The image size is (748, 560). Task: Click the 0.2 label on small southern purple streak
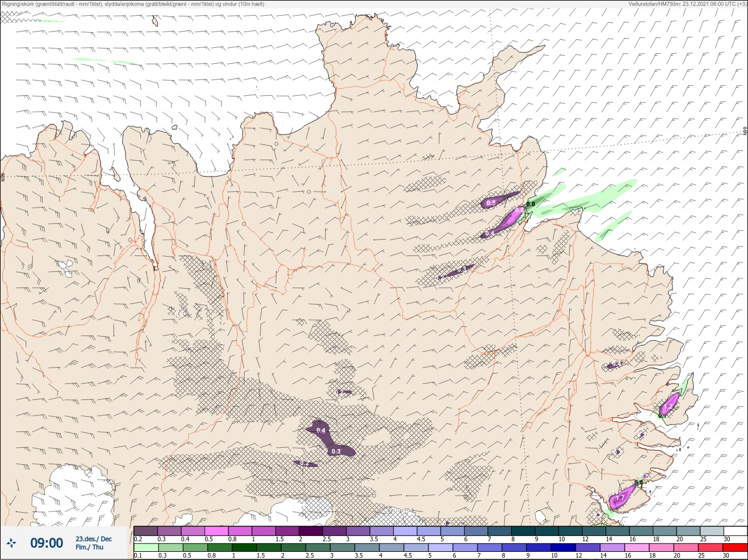(304, 463)
